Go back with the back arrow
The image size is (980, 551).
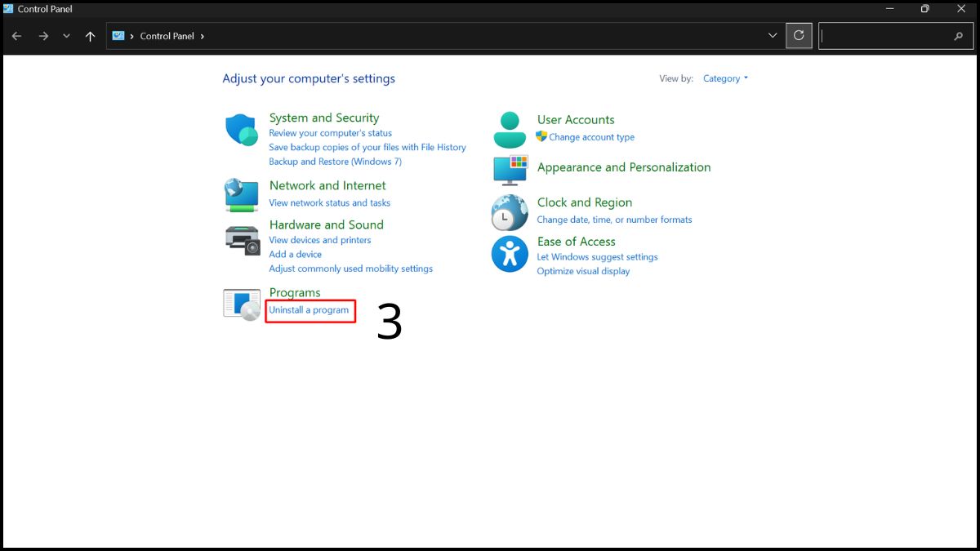tap(17, 36)
